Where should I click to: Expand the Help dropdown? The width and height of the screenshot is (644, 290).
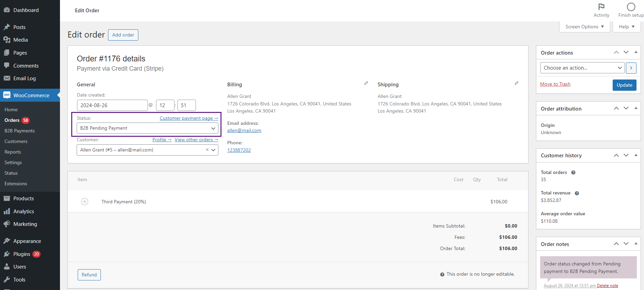[x=626, y=27]
